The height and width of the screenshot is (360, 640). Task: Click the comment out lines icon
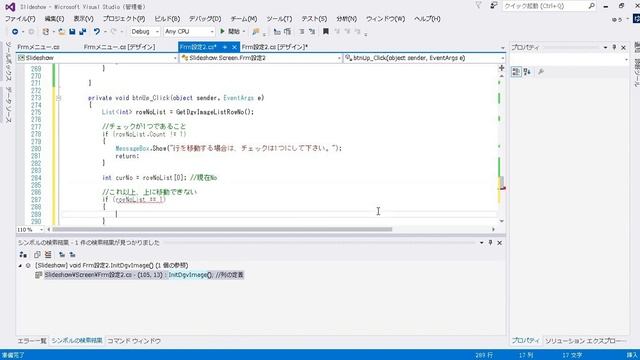tap(302, 31)
